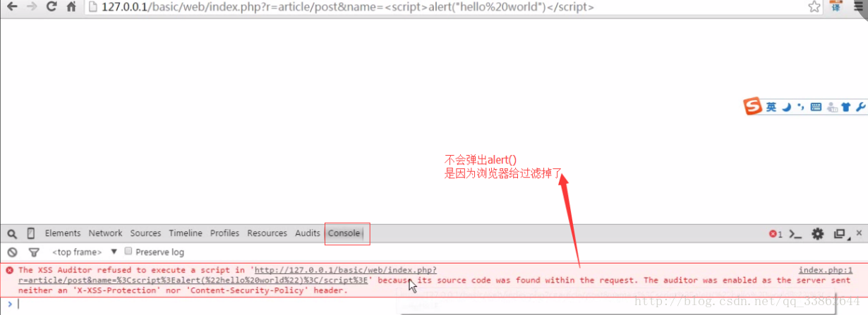Enable the Preserve log checkbox
This screenshot has width=868, height=315.
pos(128,251)
